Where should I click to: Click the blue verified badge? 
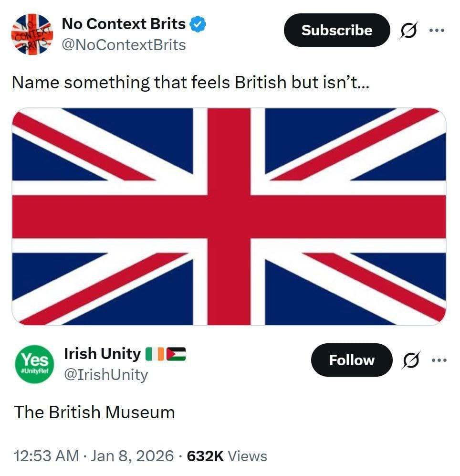[x=197, y=23]
